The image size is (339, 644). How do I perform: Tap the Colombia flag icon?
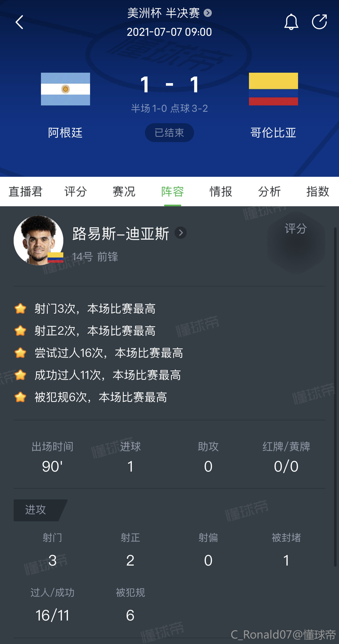[273, 89]
